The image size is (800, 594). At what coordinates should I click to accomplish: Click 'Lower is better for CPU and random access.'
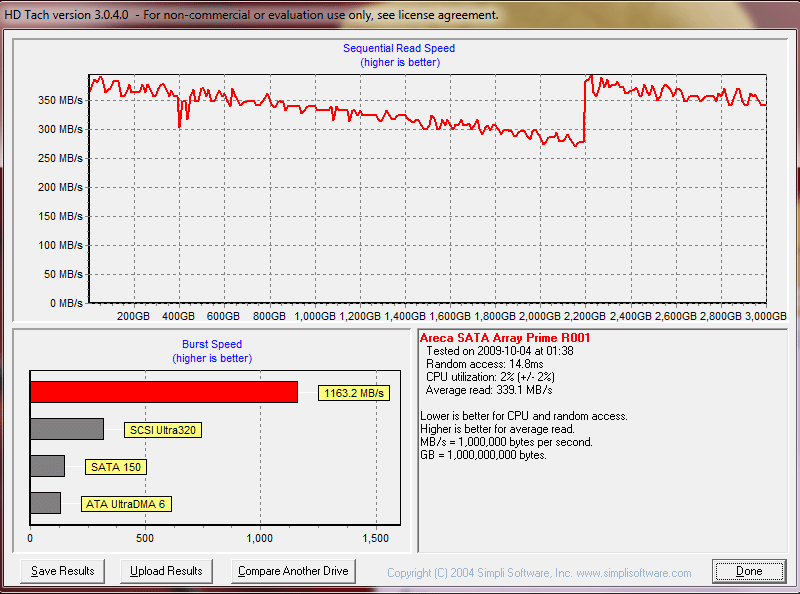[524, 416]
